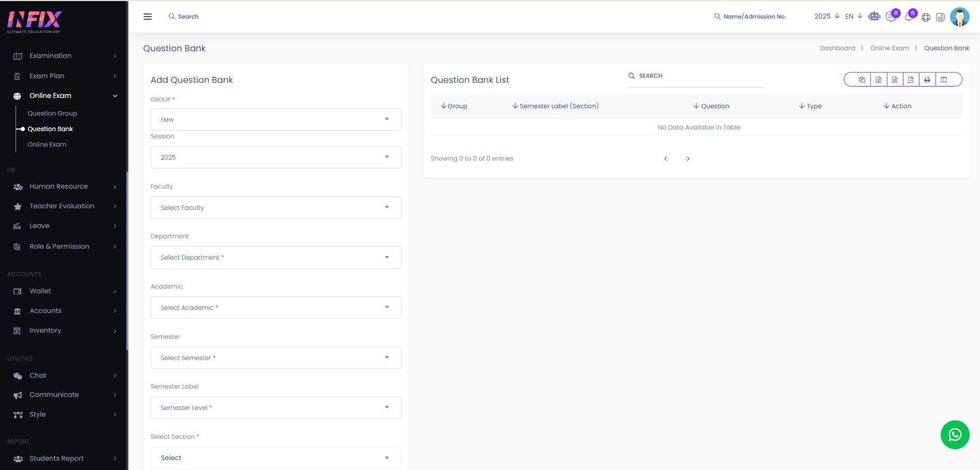Focus the Name/Admission No. search field
Image resolution: width=980 pixels, height=470 pixels.
click(x=755, y=17)
